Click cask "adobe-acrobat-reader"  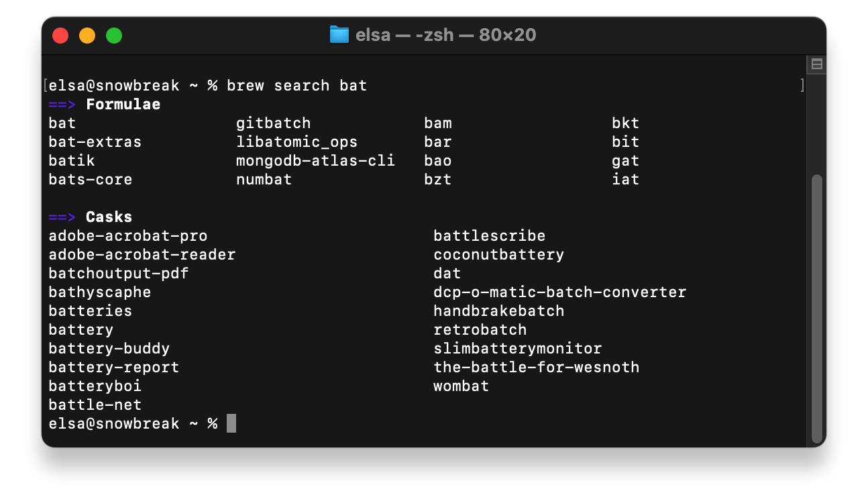142,255
